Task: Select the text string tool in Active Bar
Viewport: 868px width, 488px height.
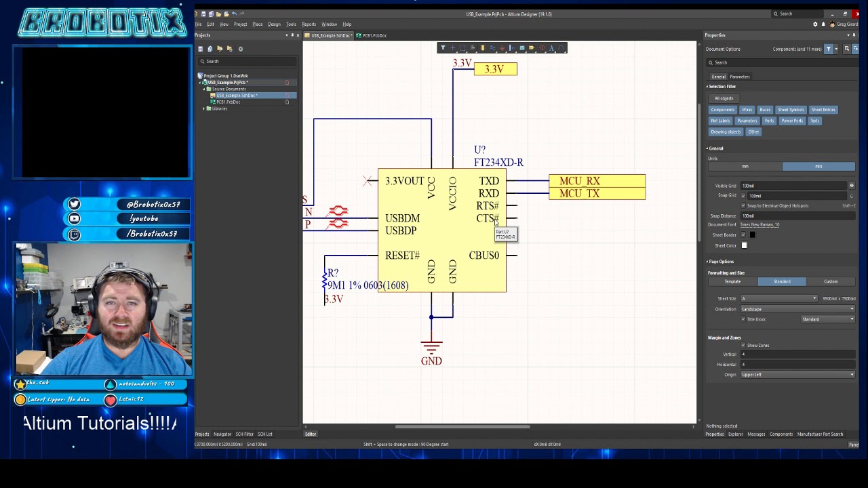Action: click(551, 47)
